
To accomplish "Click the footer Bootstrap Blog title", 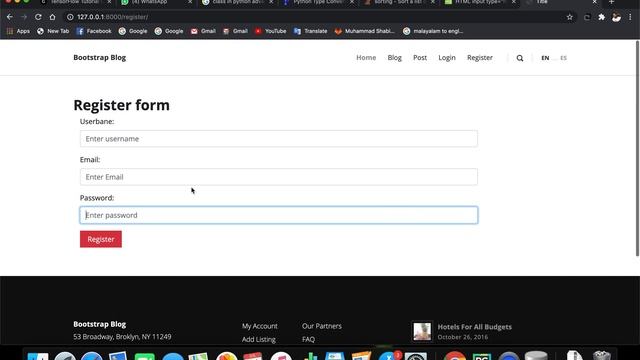I will coord(100,324).
